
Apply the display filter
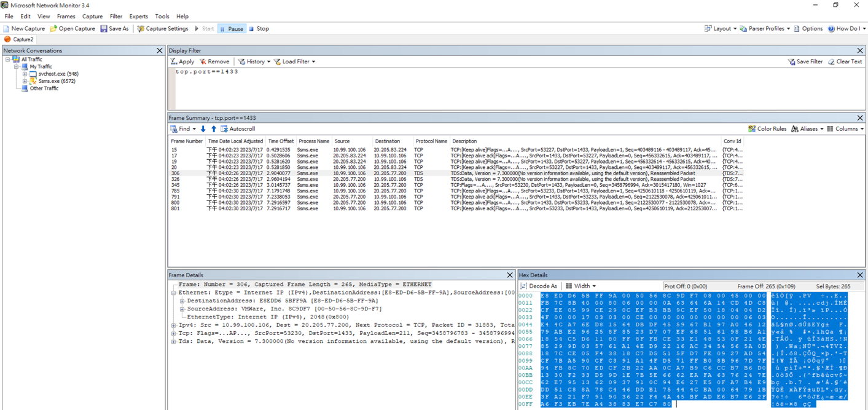point(182,61)
